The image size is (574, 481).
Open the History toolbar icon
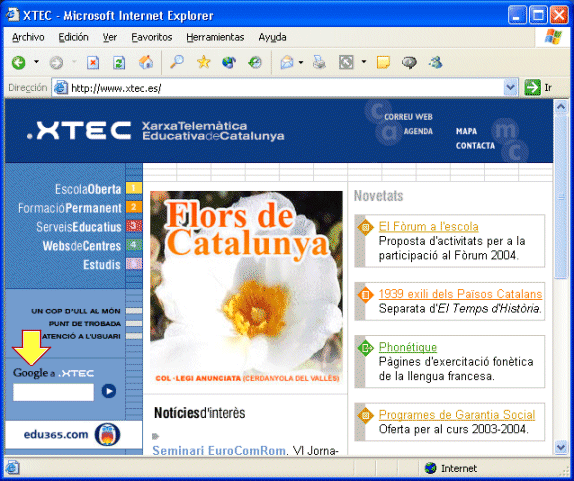click(x=255, y=63)
